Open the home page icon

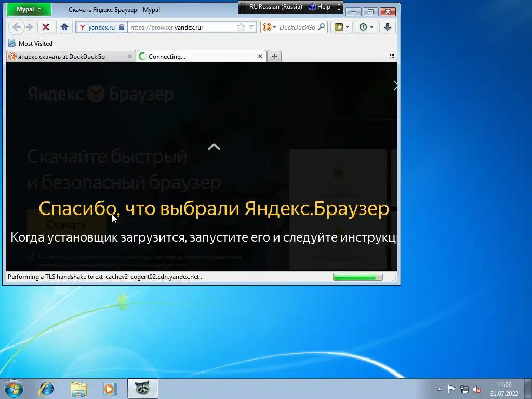[64, 27]
